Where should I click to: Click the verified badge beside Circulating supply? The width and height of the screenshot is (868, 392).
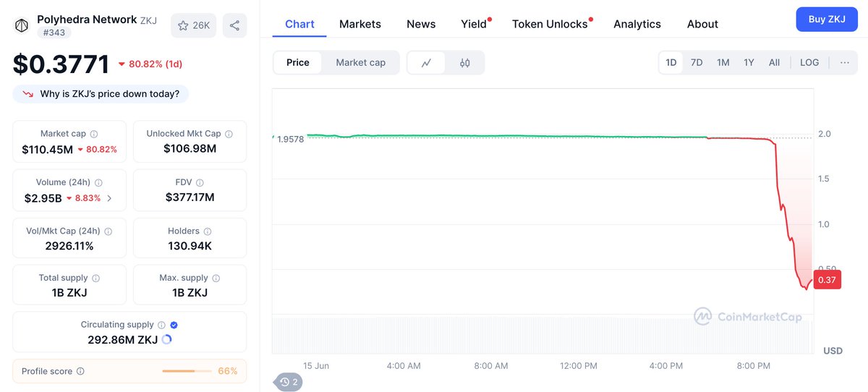[174, 325]
